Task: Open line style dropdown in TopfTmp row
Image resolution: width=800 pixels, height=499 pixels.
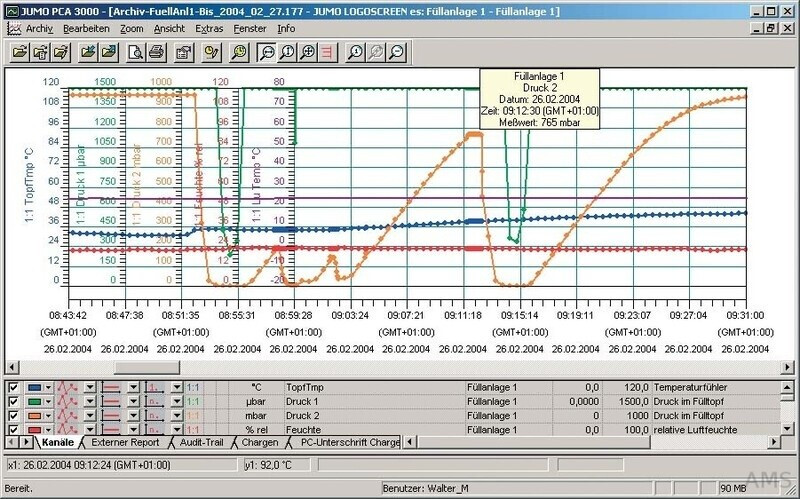Action: coord(89,388)
